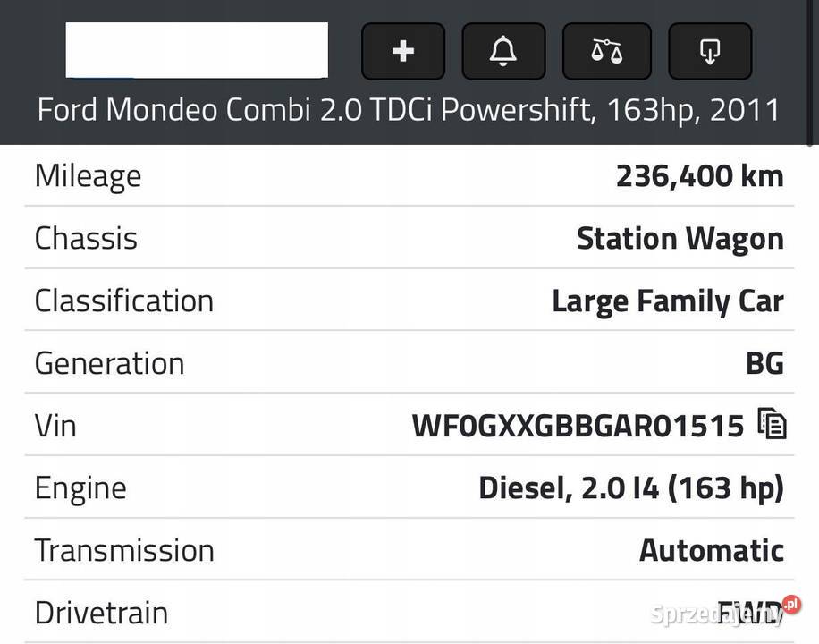Viewport: 819px width, 644px height.
Task: Select the Ford Mondeo Combi title text
Action: click(x=409, y=110)
